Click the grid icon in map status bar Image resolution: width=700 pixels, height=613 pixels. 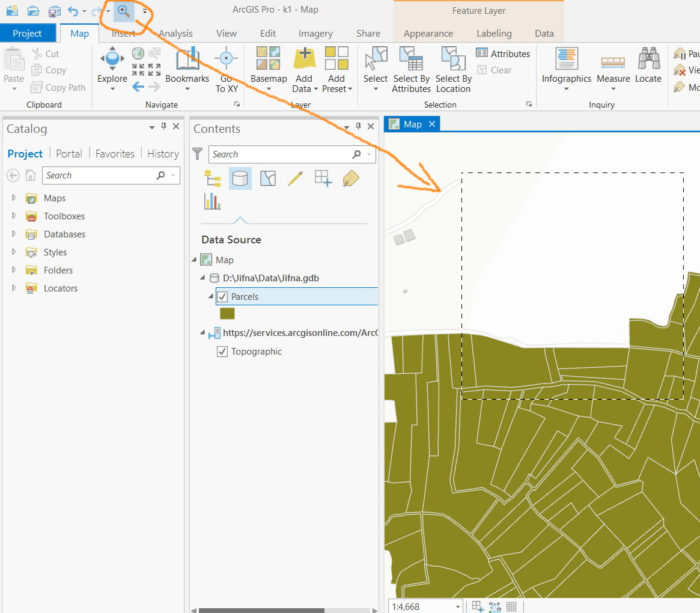pyautogui.click(x=511, y=606)
